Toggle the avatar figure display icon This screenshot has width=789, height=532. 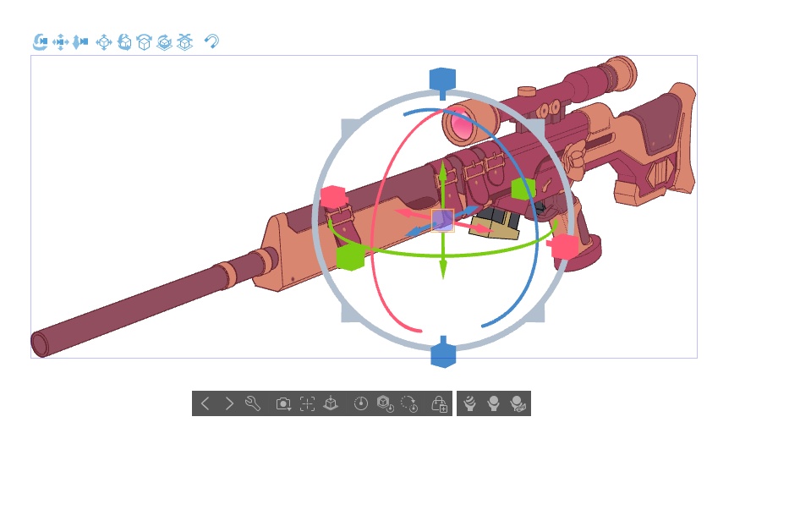click(494, 403)
